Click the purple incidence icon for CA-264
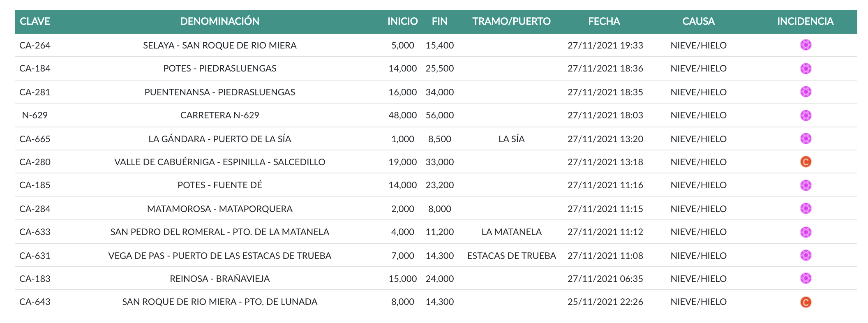 click(x=806, y=45)
